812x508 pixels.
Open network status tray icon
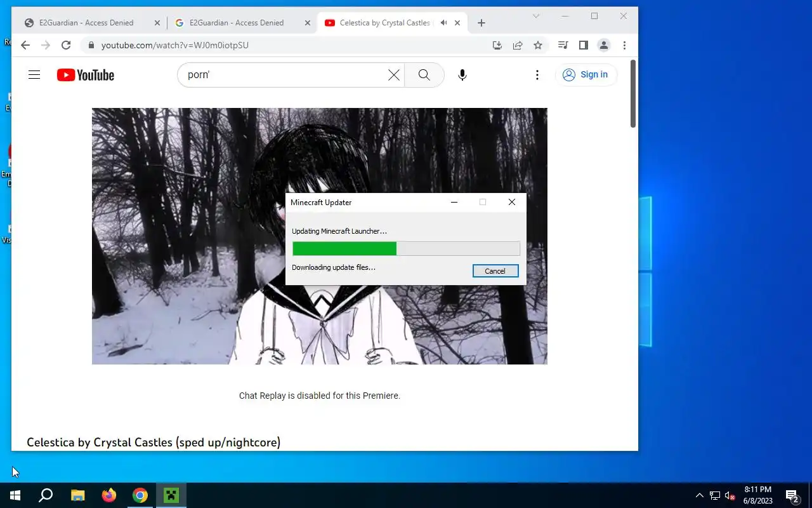click(715, 495)
